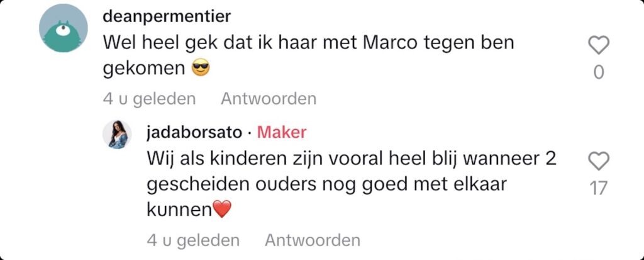Open jadaborsato's profile photo
The height and width of the screenshot is (260, 644).
(117, 135)
